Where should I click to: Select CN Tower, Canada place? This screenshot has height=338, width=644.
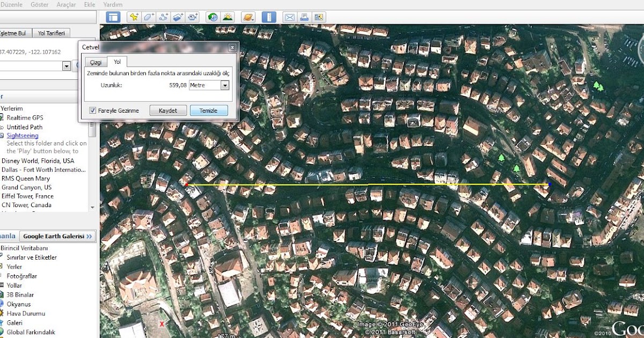(27, 205)
